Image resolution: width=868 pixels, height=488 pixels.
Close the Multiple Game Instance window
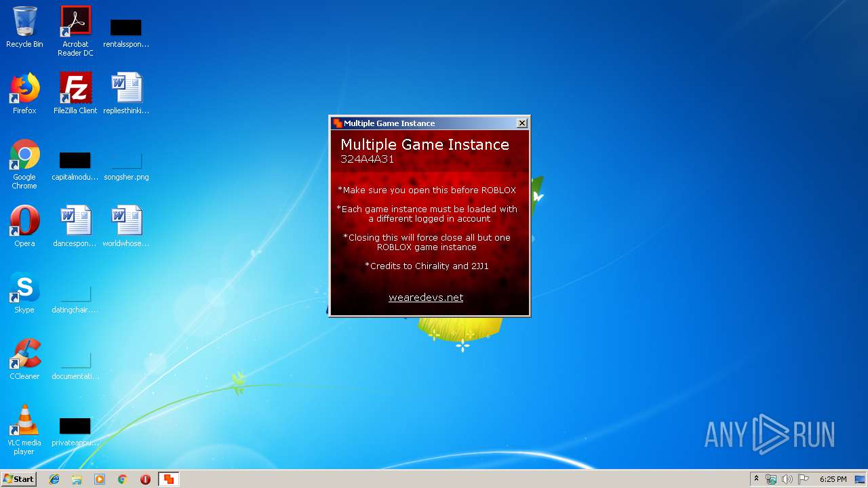click(521, 123)
